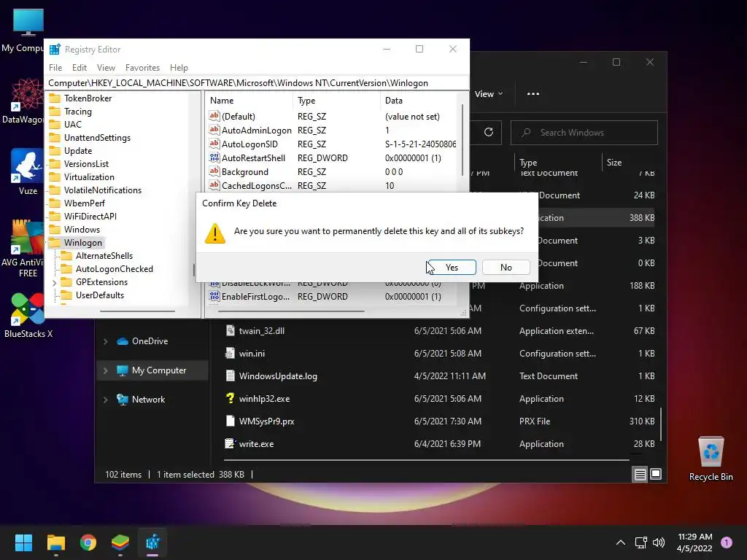The width and height of the screenshot is (747, 560).
Task: Open the Edit menu in Registry Editor
Action: [x=79, y=68]
